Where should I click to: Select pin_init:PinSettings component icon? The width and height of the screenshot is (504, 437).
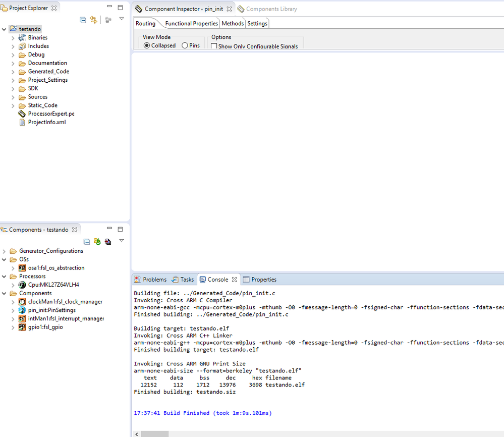point(22,310)
